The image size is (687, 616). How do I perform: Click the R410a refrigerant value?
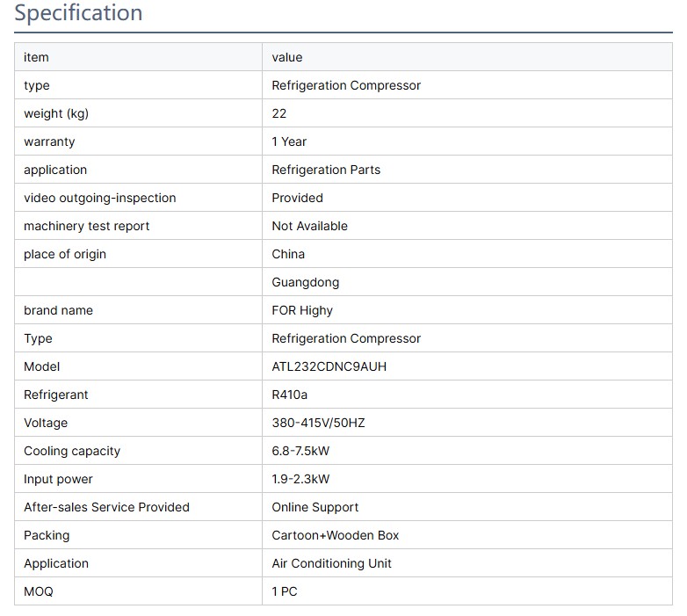(x=290, y=395)
